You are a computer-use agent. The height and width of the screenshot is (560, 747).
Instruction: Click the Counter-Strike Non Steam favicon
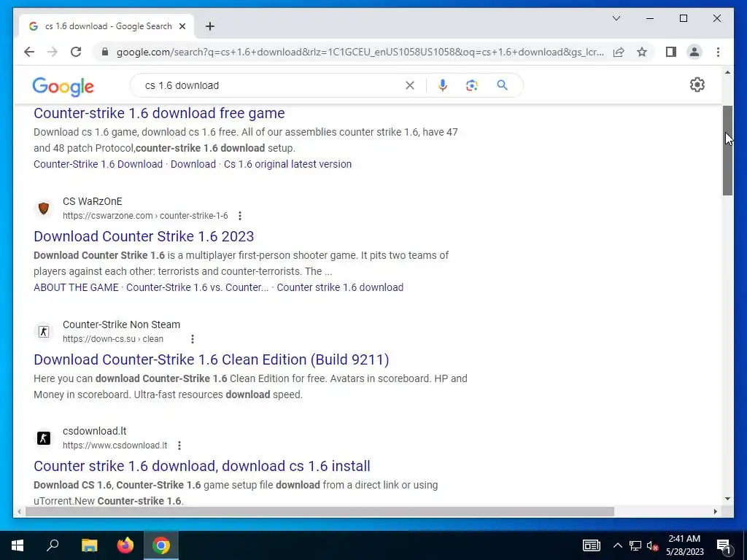click(43, 332)
